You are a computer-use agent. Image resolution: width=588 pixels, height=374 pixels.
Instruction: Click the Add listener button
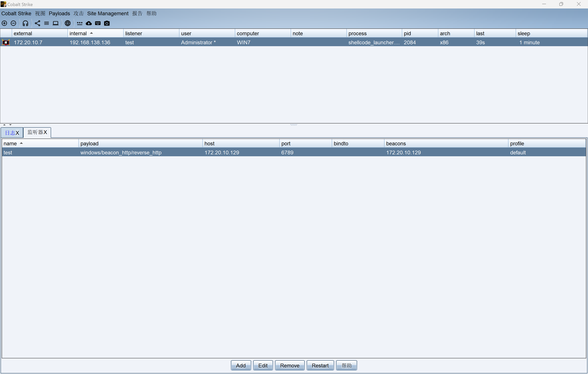pos(240,365)
